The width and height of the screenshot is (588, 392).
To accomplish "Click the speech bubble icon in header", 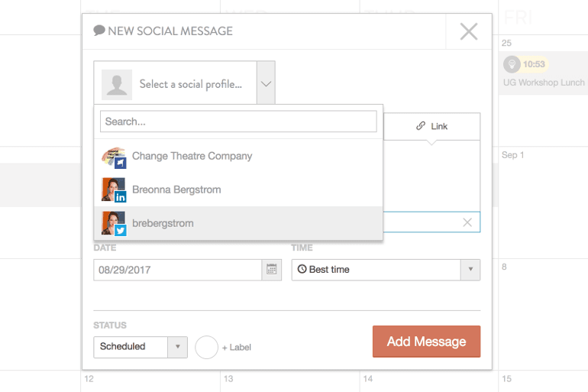I will (99, 31).
